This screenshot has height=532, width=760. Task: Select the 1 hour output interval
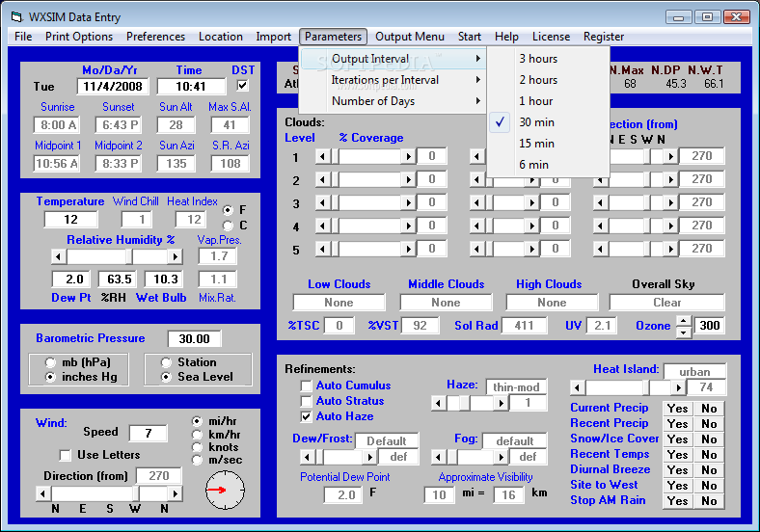click(548, 101)
